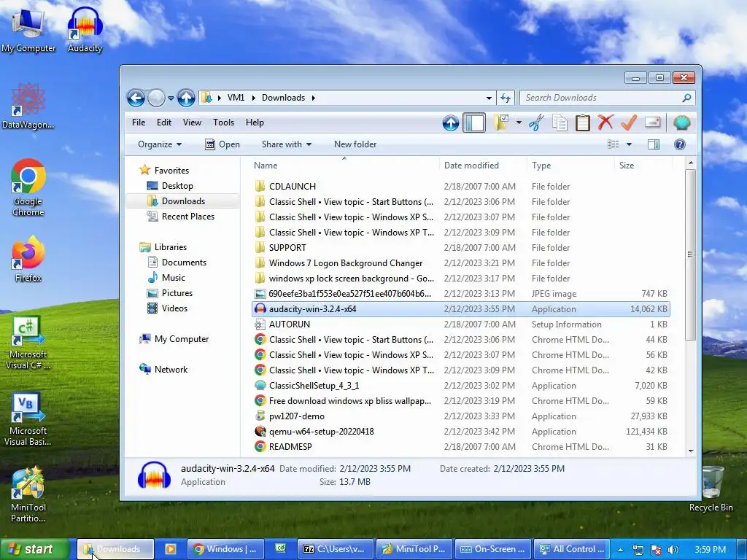Click the Cut scissors icon
747x560 pixels.
click(x=536, y=122)
